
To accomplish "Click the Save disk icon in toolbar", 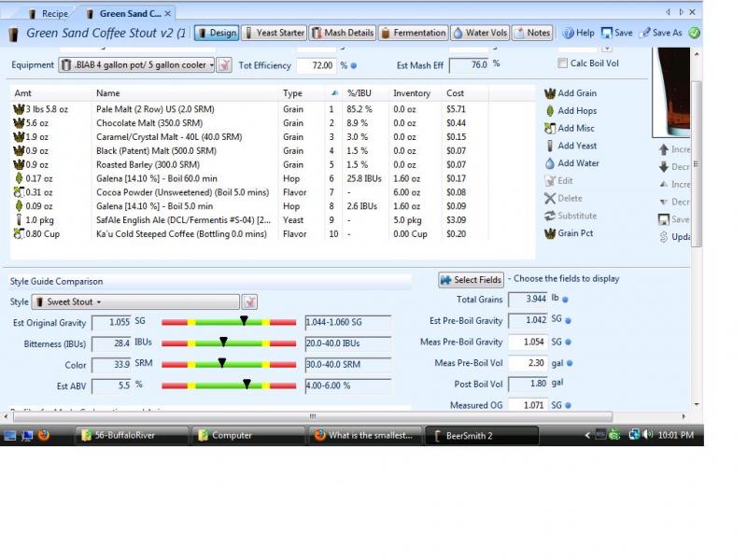I will 606,33.
